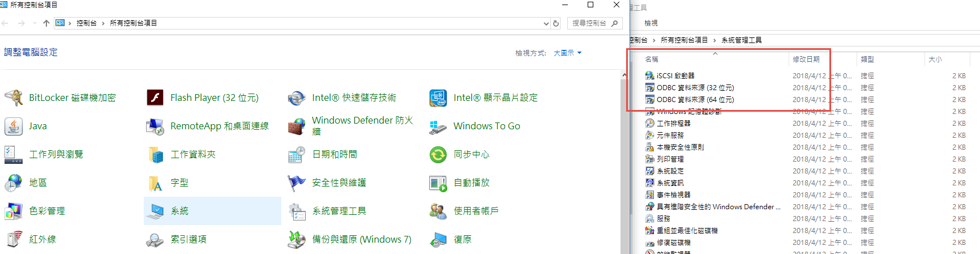Select the iSCSI 啟動器 shortcut
980x254 pixels.
[x=675, y=75]
